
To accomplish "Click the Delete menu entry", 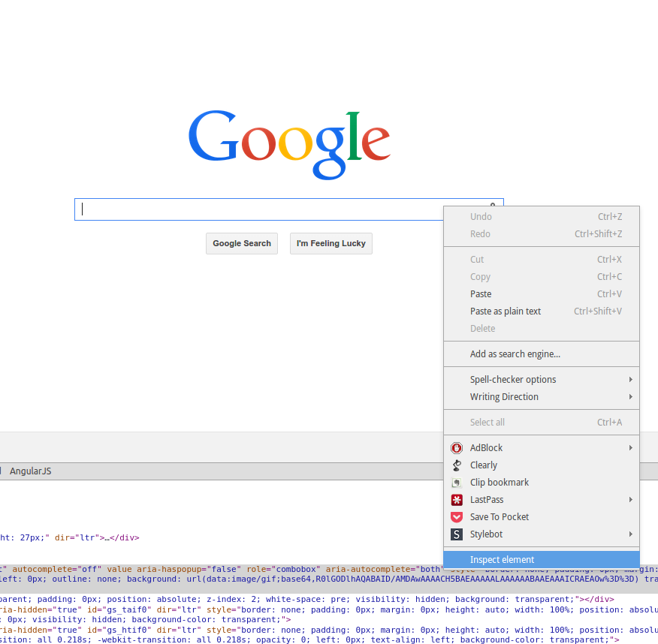I will coord(542,328).
